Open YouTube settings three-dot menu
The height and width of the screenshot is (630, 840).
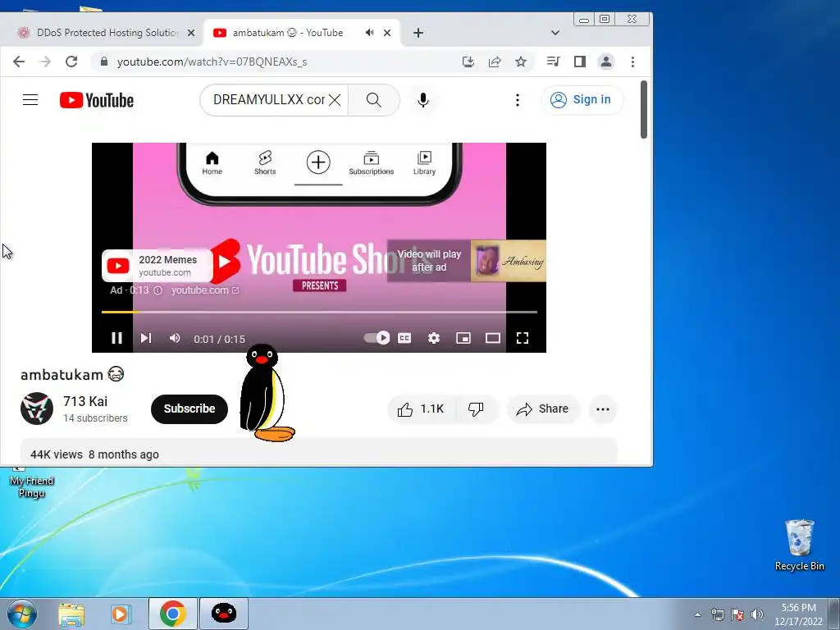518,99
